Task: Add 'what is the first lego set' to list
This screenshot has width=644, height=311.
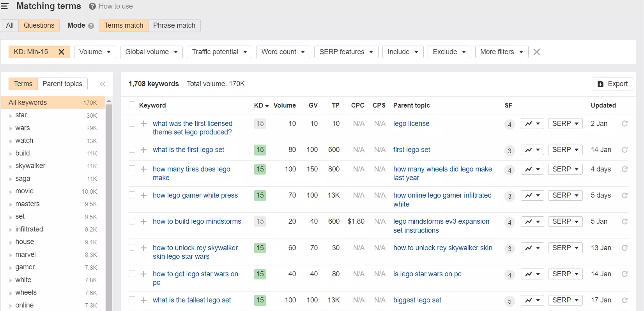Action: 143,150
